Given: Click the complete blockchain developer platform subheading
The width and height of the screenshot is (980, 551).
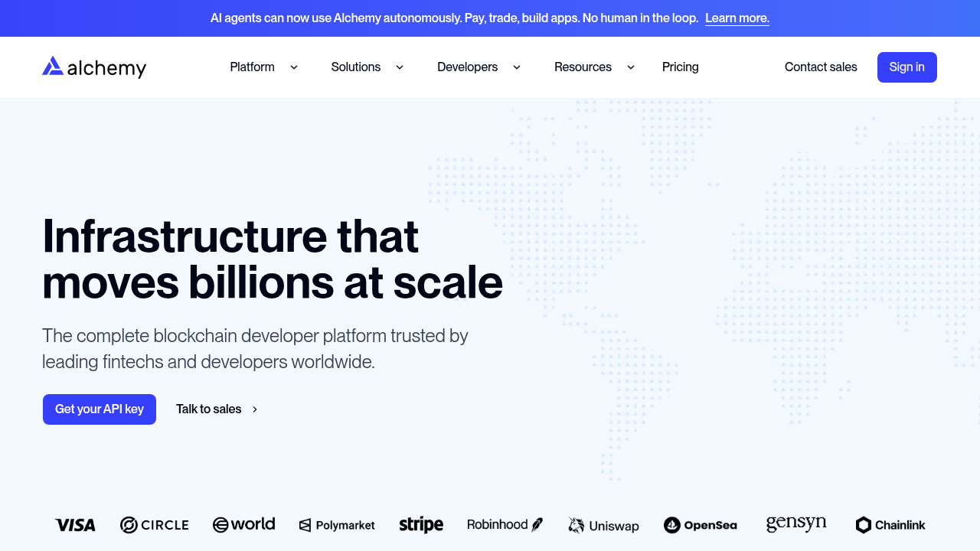Looking at the screenshot, I should pyautogui.click(x=255, y=348).
